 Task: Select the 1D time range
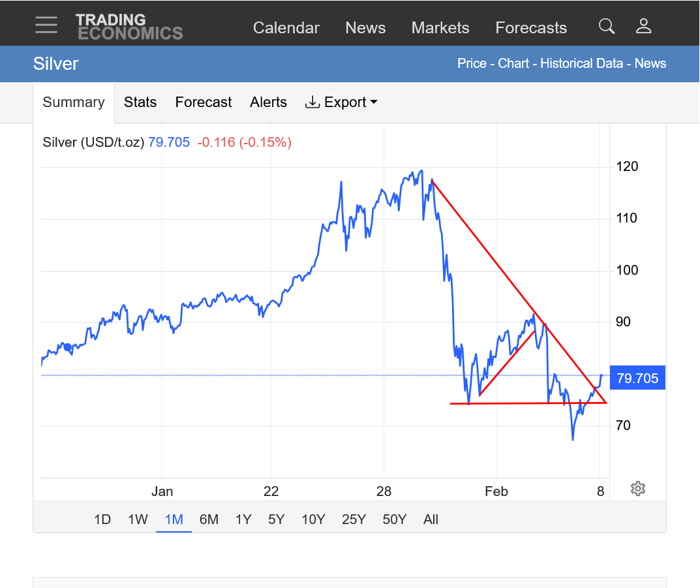pos(102,519)
